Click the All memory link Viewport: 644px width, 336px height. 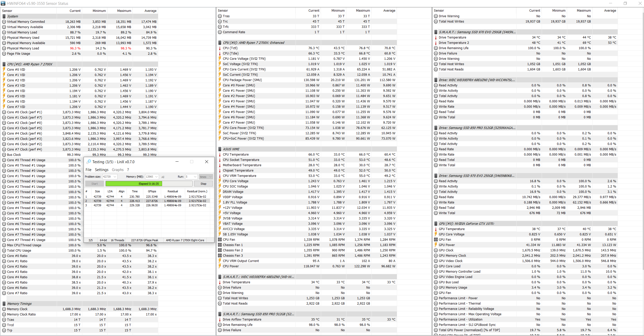click(163, 177)
